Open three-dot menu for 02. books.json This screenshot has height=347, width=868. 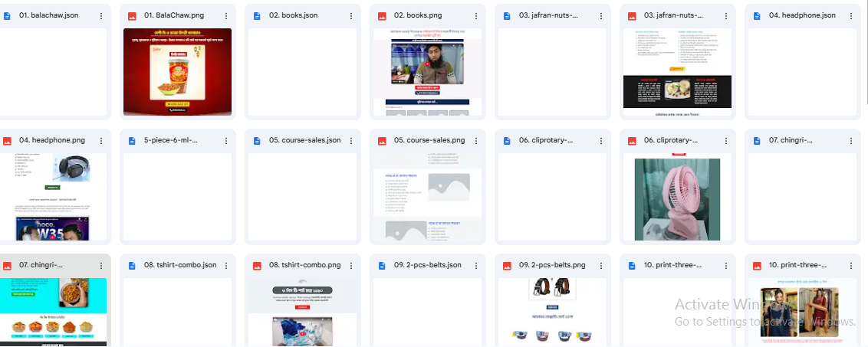[x=351, y=16]
